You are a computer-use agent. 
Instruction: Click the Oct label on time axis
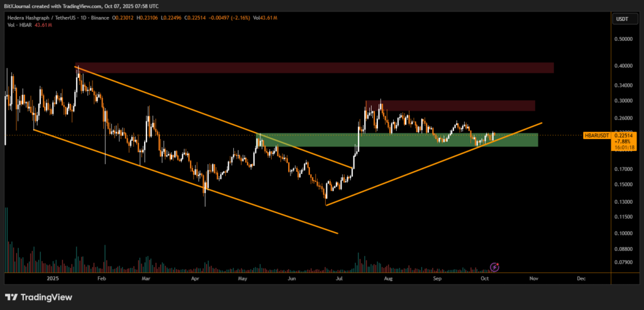coord(484,277)
